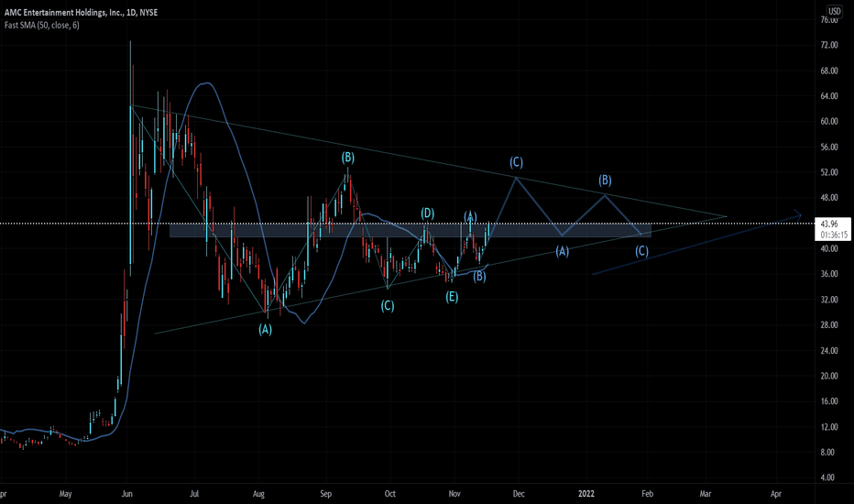Click the USD currency button
This screenshot has width=854, height=504.
pos(834,11)
